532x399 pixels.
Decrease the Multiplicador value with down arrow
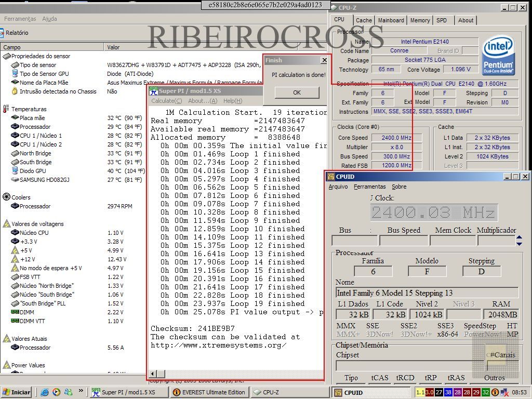click(519, 243)
